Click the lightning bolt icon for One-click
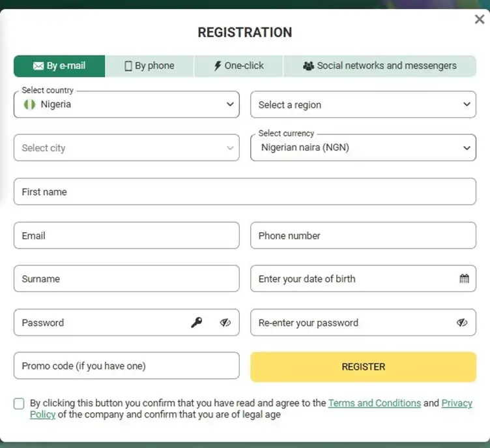490x448 pixels. coord(218,66)
